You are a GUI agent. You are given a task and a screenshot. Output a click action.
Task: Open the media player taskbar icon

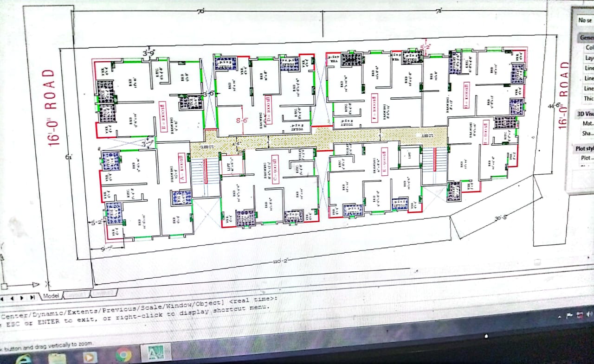pos(90,357)
